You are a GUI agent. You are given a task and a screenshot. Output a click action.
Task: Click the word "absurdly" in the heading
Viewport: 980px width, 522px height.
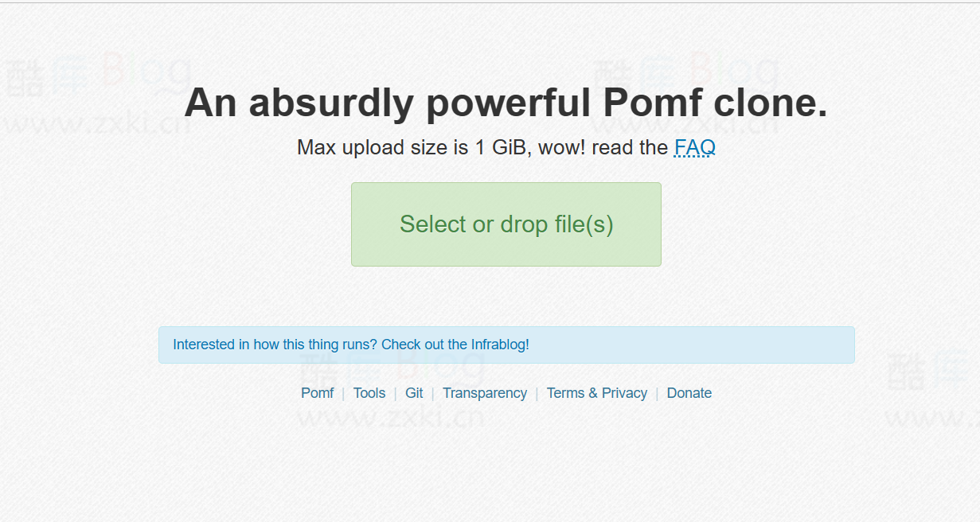click(331, 102)
